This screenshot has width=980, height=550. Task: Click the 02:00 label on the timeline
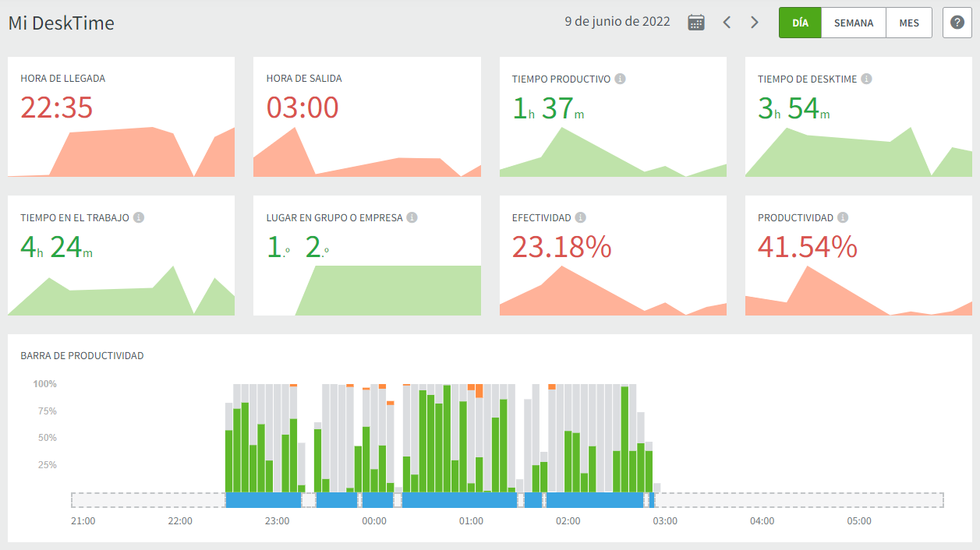568,521
